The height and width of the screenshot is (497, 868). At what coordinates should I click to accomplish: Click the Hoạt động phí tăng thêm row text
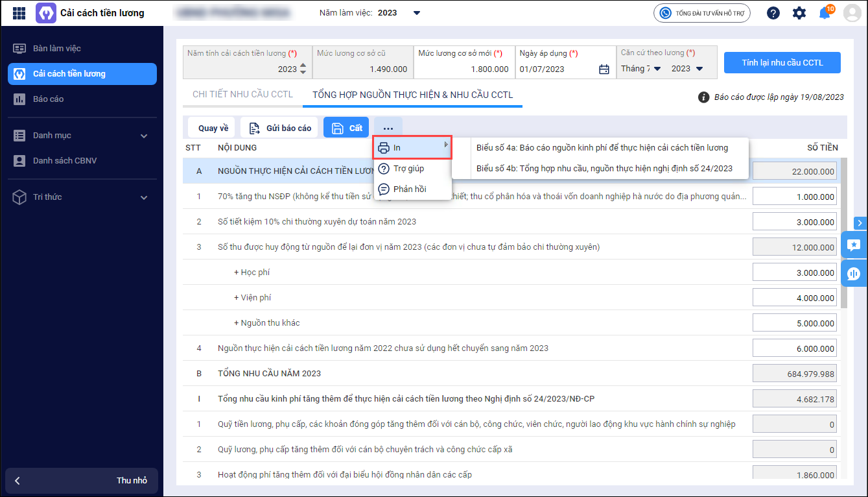tap(345, 475)
